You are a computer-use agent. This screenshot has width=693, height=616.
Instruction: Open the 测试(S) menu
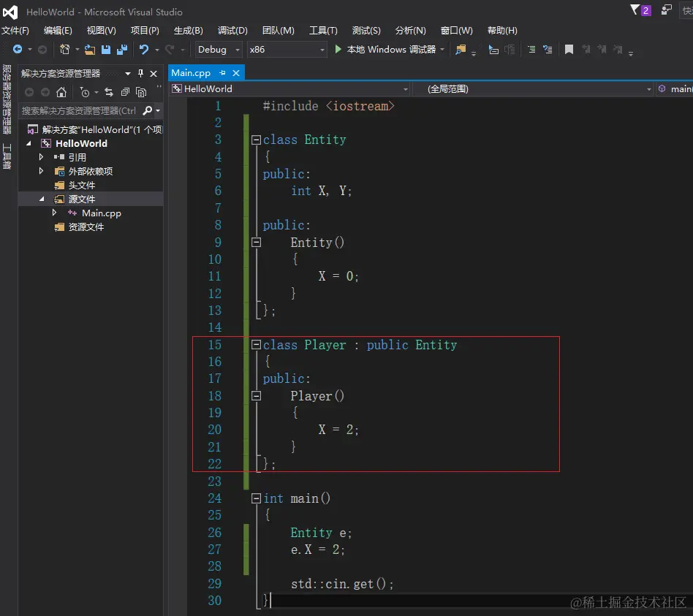(366, 31)
